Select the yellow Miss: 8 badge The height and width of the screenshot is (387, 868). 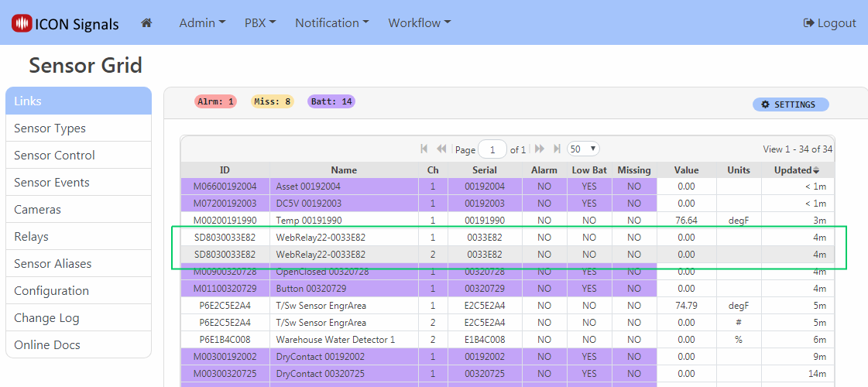[x=273, y=101]
